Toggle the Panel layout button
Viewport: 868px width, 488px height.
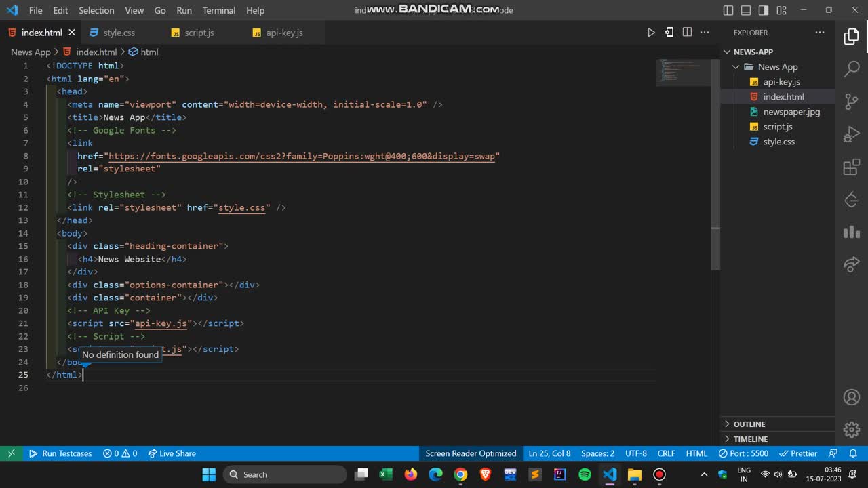pyautogui.click(x=746, y=10)
